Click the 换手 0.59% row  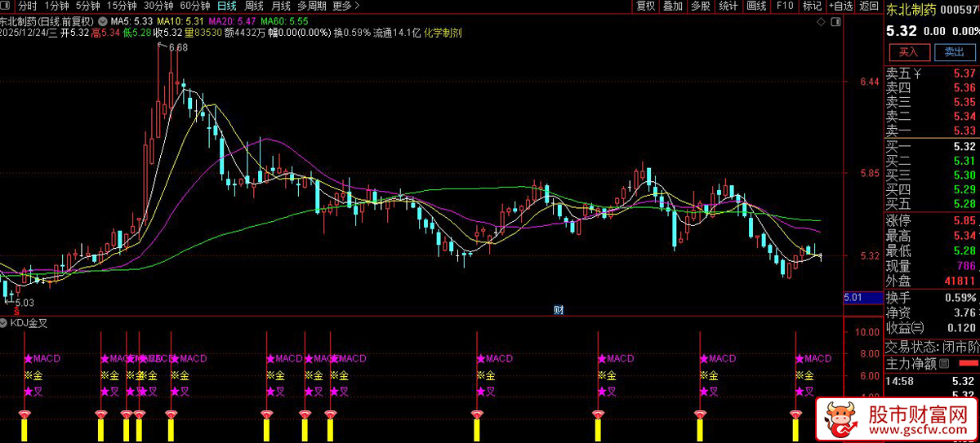point(932,297)
